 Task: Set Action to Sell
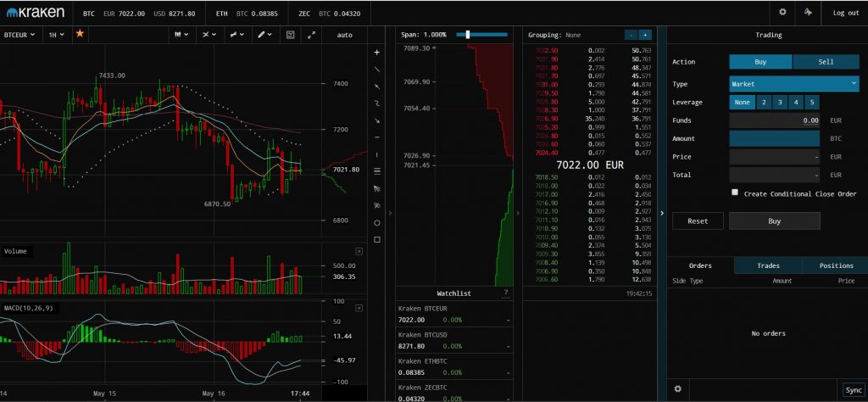826,62
